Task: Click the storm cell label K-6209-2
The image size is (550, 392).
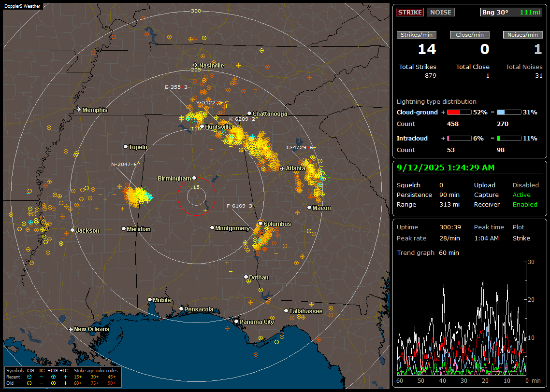Action: pyautogui.click(x=243, y=119)
